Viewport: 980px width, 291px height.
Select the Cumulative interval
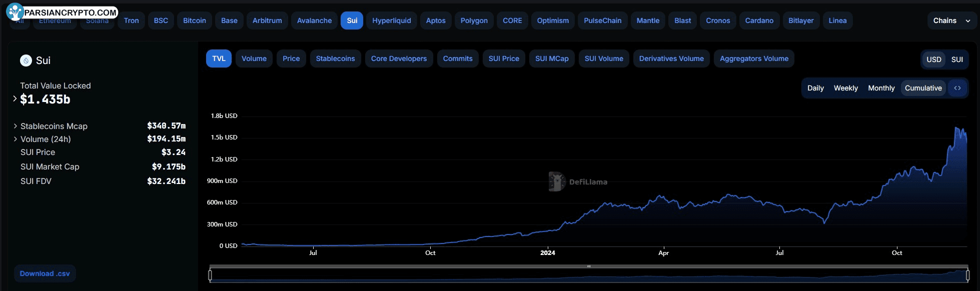coord(923,88)
